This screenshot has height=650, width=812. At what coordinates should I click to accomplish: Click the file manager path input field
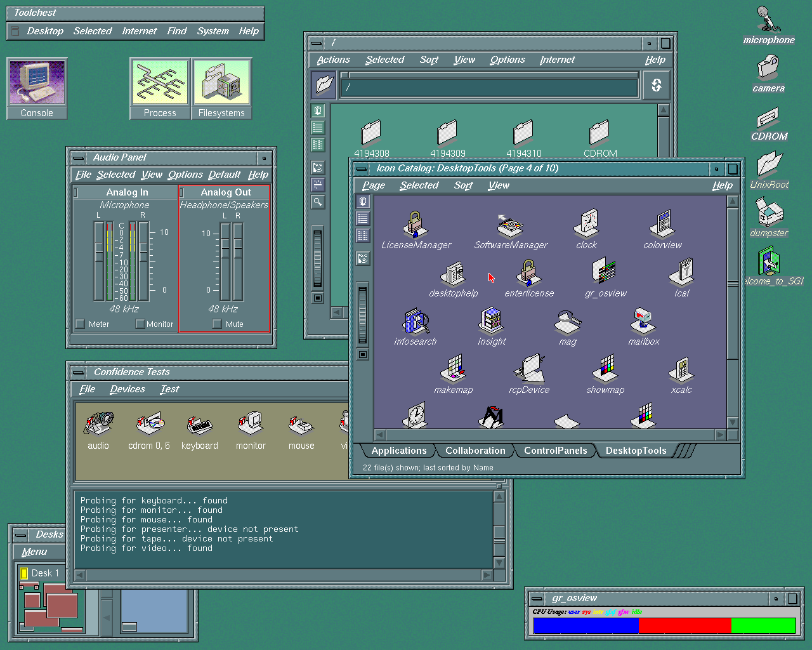point(488,88)
